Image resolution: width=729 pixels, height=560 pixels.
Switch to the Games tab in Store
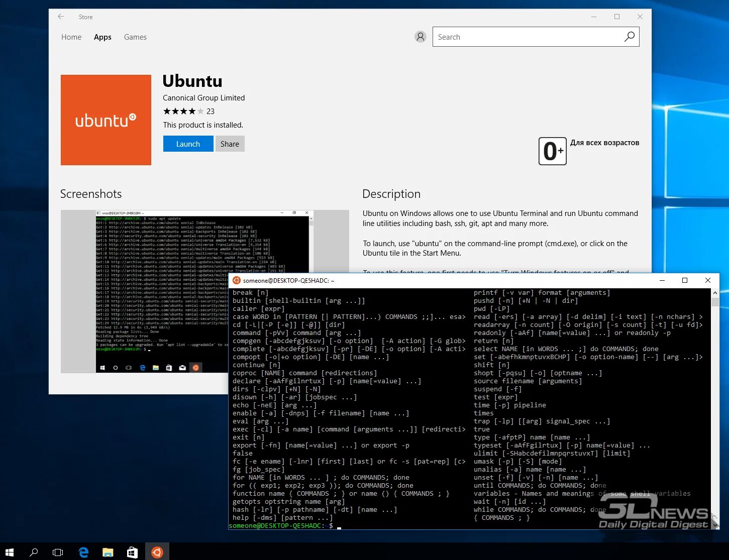135,37
